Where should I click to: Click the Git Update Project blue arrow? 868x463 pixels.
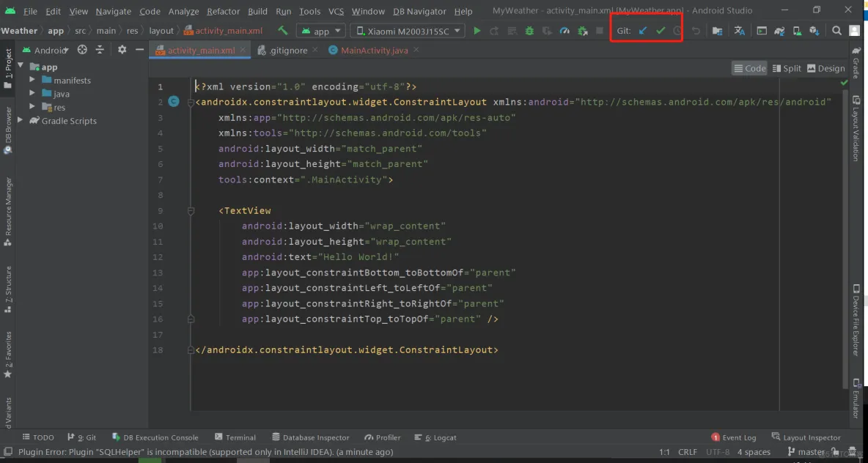pos(643,31)
